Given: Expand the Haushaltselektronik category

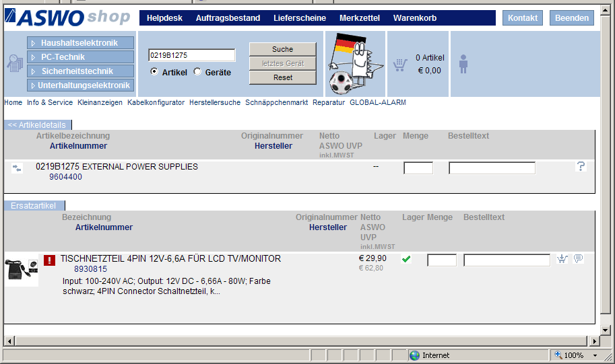Looking at the screenshot, I should (x=80, y=42).
